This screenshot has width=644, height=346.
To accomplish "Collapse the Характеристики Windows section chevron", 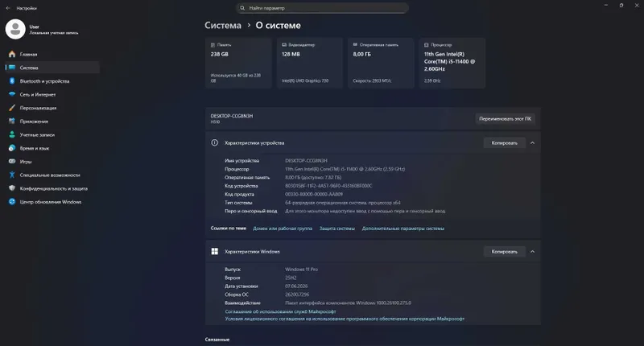I will (532, 252).
